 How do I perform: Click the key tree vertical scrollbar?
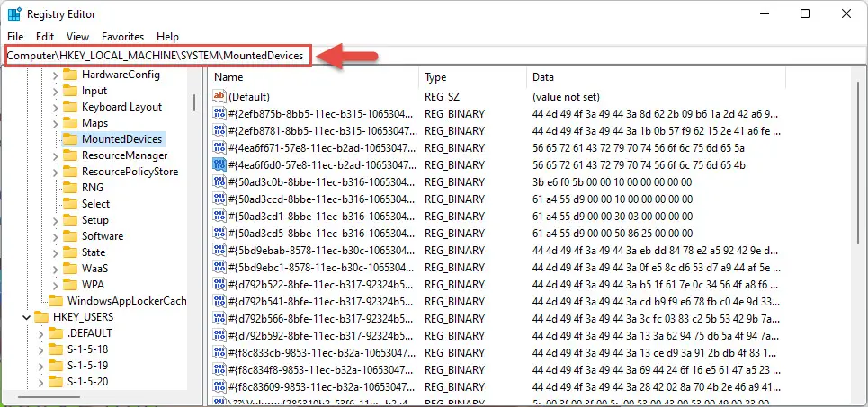pyautogui.click(x=193, y=102)
